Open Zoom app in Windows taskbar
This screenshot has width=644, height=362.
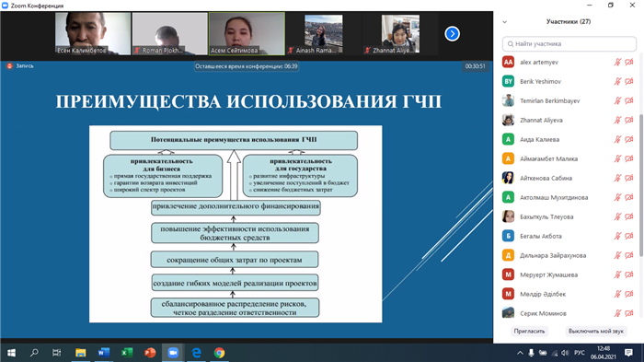(x=173, y=353)
